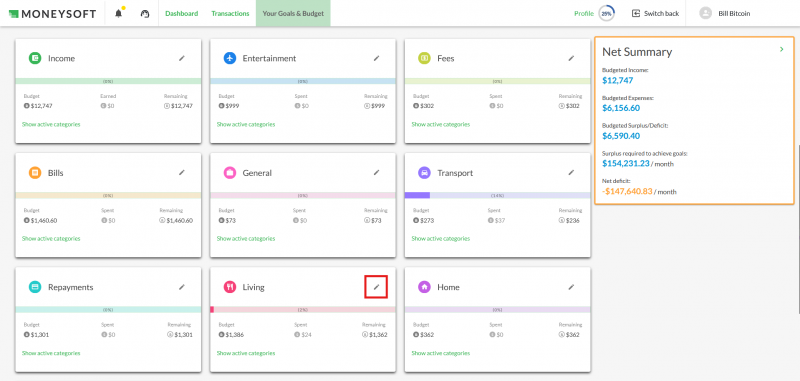Viewport: 800px width, 381px height.
Task: Click the orange Bills category icon
Action: coord(35,173)
